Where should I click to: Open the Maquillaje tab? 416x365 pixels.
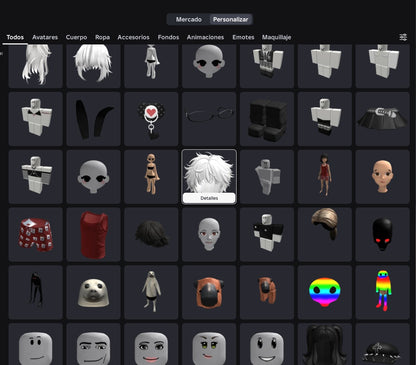click(277, 37)
